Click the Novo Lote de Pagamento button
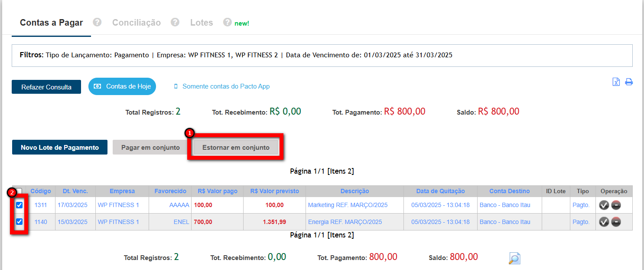This screenshot has width=644, height=270. click(60, 148)
